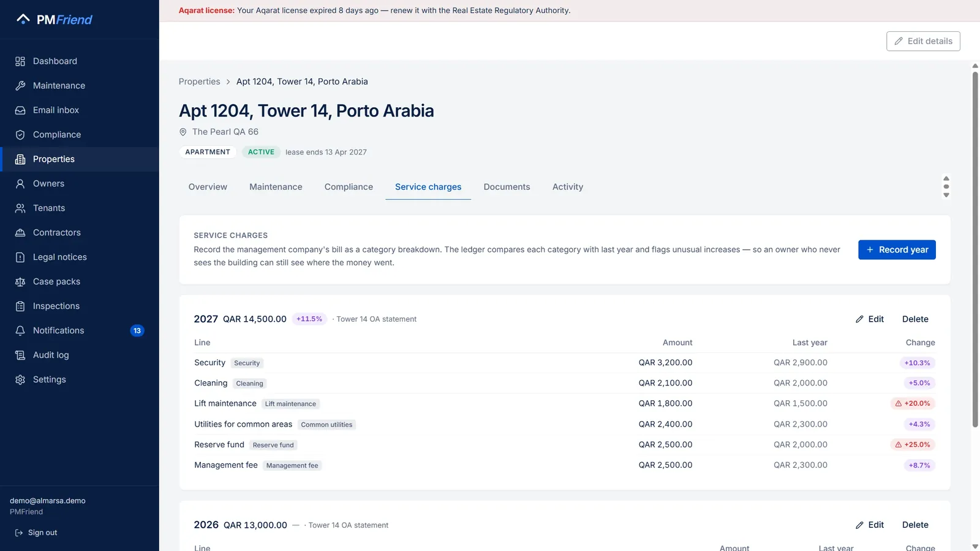980x551 pixels.
Task: Edit the 2026 service charge statement
Action: click(x=870, y=525)
